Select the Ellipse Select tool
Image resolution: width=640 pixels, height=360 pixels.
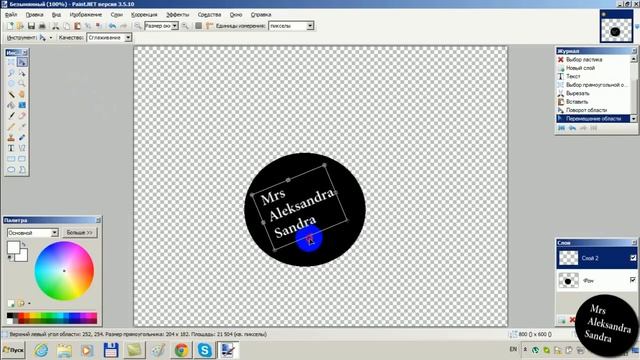pos(11,83)
